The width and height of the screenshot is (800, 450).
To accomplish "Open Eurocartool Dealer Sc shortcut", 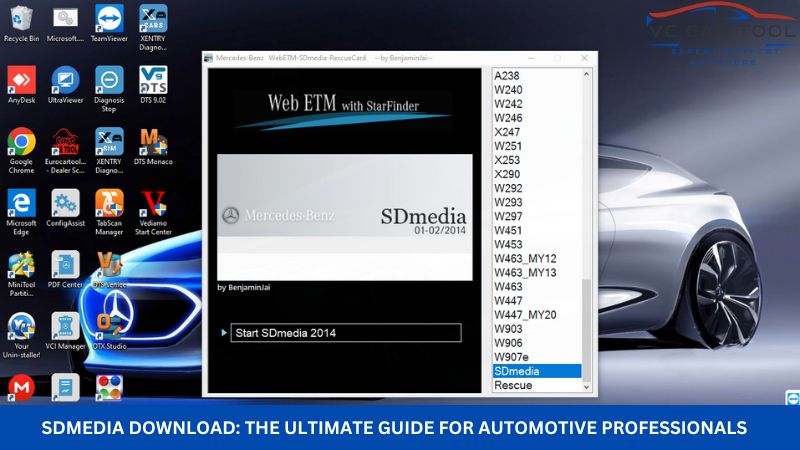I will point(65,151).
